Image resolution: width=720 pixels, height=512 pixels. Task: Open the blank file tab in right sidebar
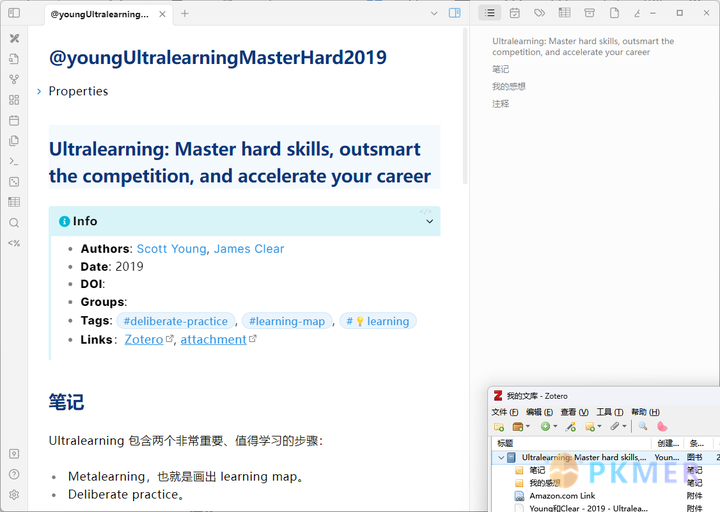[614, 13]
